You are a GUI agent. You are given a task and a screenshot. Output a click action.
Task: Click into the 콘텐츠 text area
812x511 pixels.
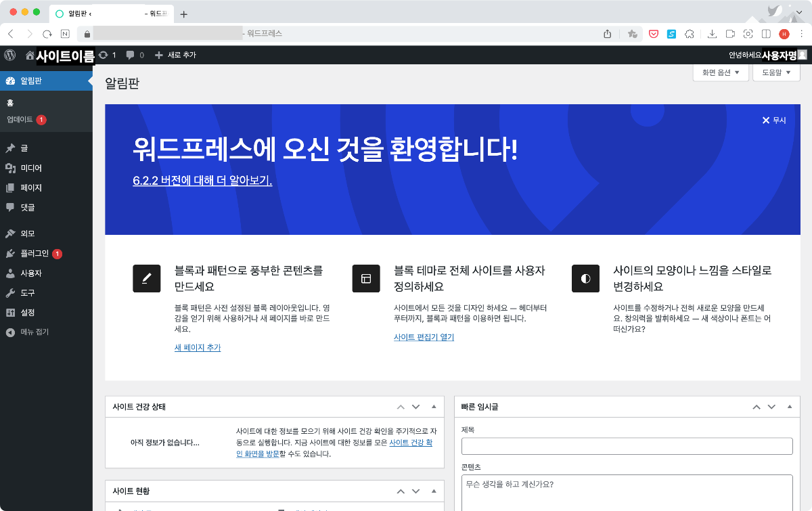click(627, 493)
